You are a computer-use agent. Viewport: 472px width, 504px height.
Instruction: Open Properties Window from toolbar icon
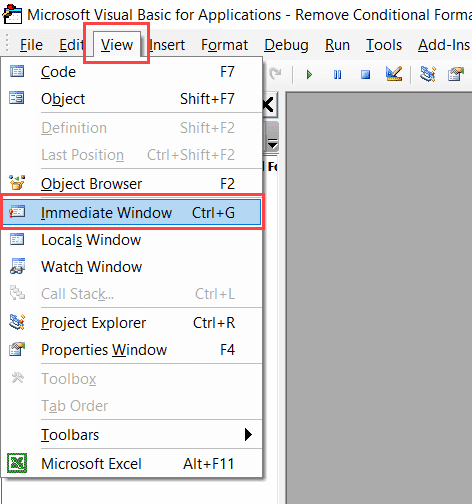456,74
